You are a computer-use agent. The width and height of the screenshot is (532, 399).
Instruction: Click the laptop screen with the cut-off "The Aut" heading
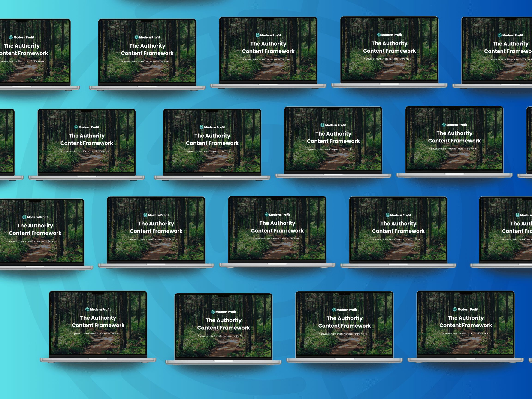[x=506, y=229]
